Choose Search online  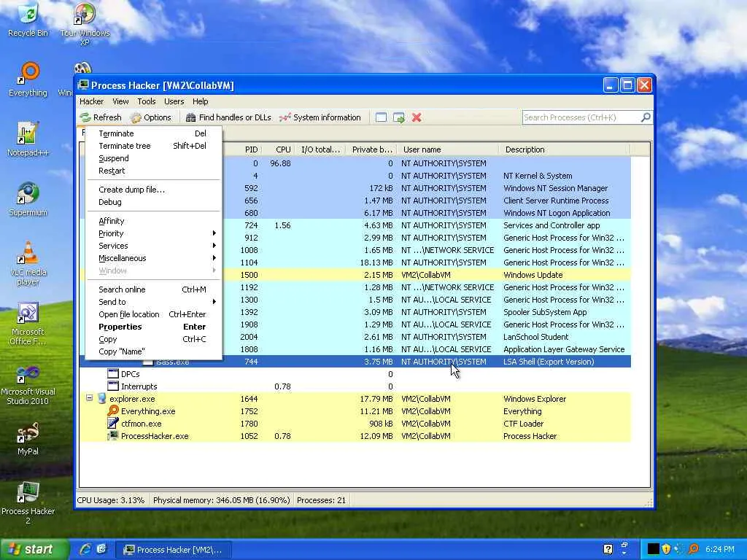tap(153, 289)
